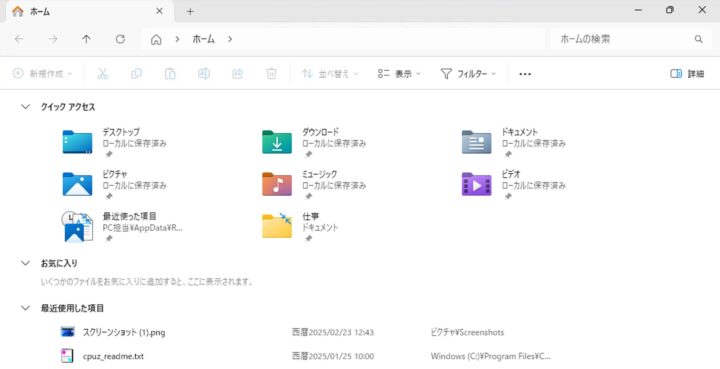Open the 新規作成 dropdown
Viewport: 720px width, 369px height.
coord(43,74)
